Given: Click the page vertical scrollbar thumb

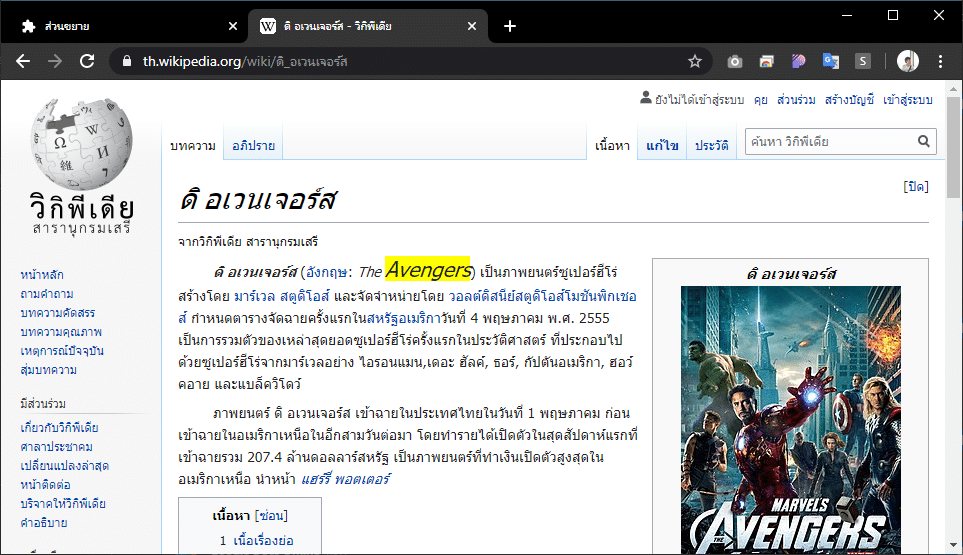Looking at the screenshot, I should coord(953,147).
